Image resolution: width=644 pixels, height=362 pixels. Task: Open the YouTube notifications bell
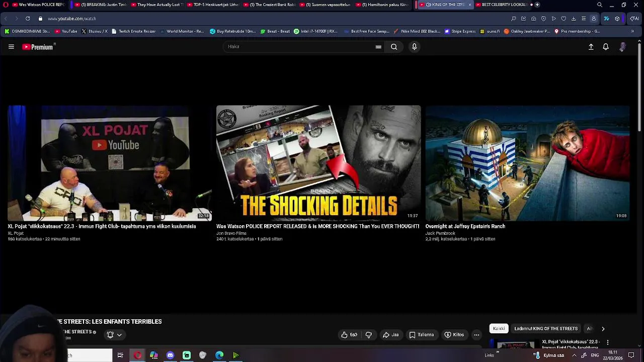(x=606, y=47)
